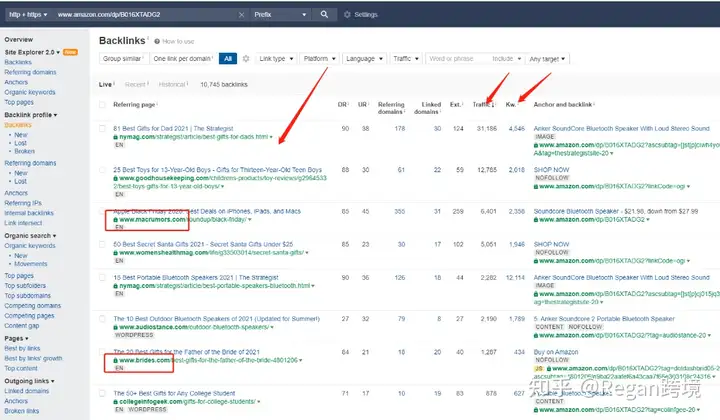The image size is (720, 420).
Task: Click lock icon beside www.brides.com
Action: tap(116, 360)
